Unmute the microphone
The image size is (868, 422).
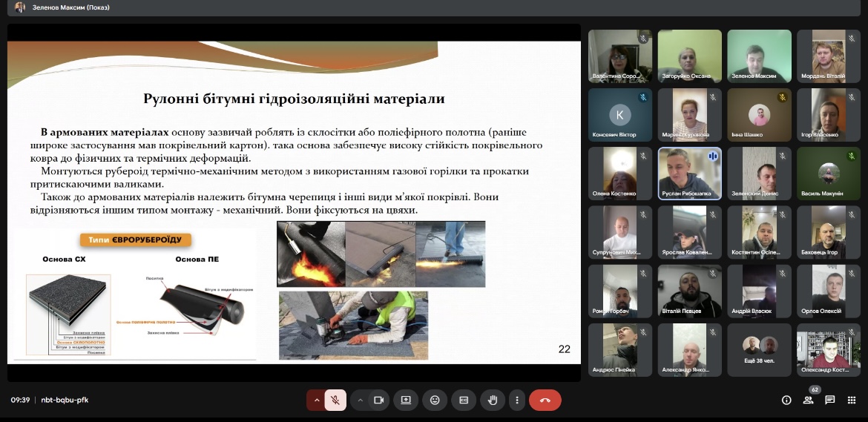335,400
